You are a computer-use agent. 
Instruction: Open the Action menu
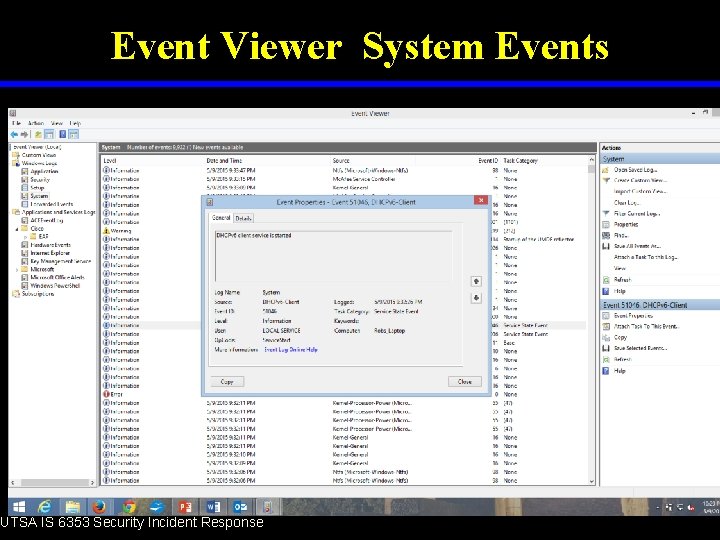click(36, 123)
